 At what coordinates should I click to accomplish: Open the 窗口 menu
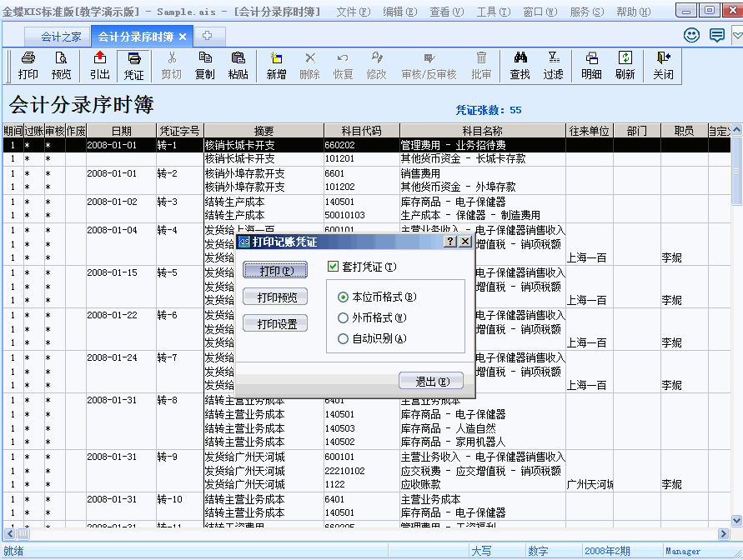tap(540, 12)
